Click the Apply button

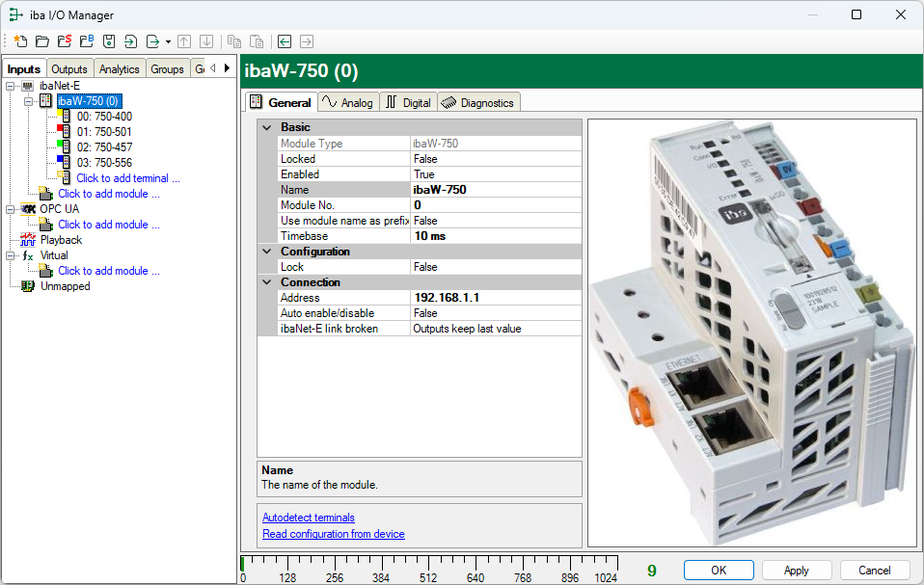point(796,571)
